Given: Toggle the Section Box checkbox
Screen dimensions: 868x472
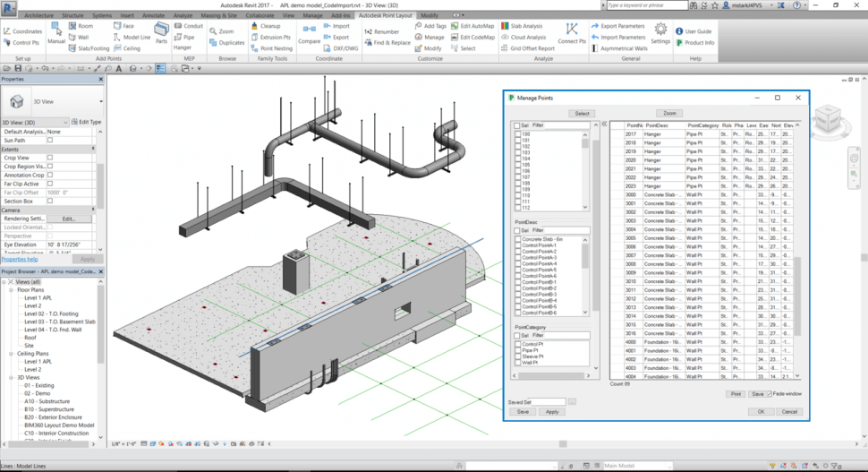Looking at the screenshot, I should (x=50, y=201).
